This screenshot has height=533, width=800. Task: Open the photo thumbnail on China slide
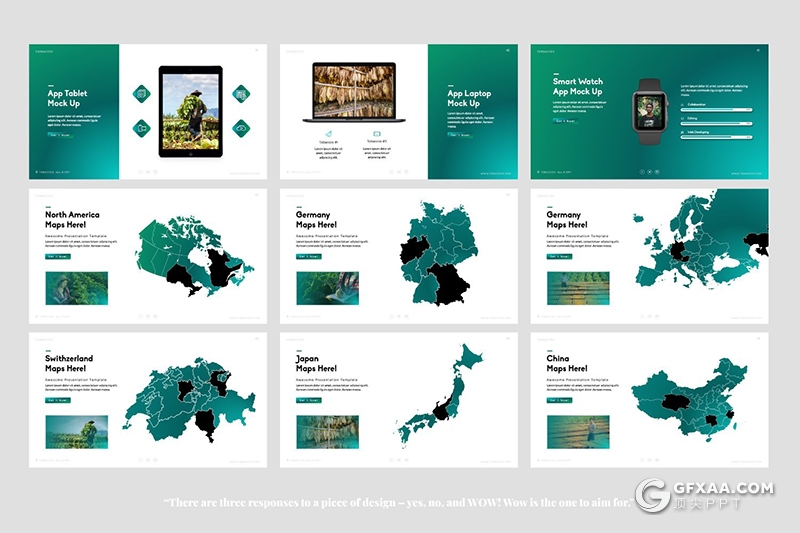coord(578,432)
